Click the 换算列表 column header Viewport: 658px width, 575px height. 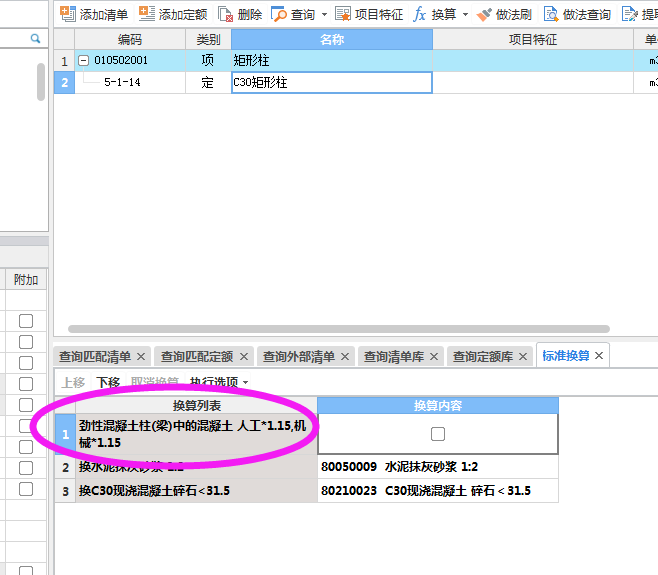point(196,405)
